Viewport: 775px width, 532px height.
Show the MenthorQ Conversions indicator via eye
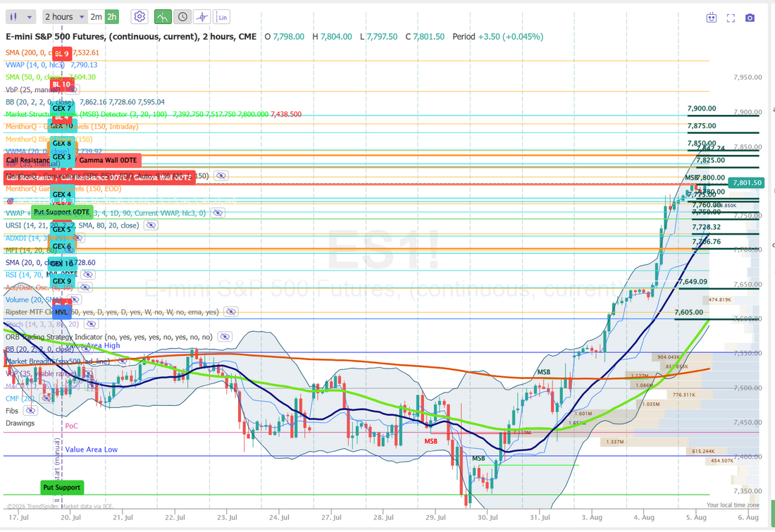tap(221, 175)
